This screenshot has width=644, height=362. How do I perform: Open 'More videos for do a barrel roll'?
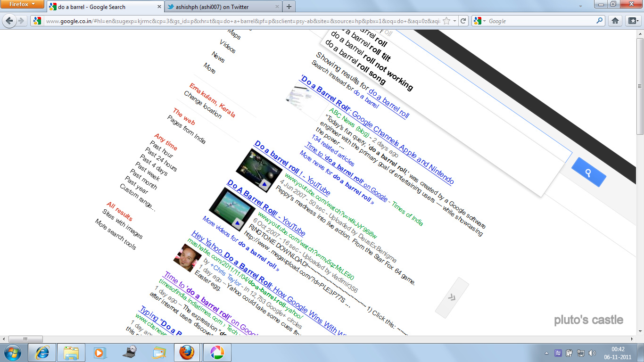(x=240, y=243)
